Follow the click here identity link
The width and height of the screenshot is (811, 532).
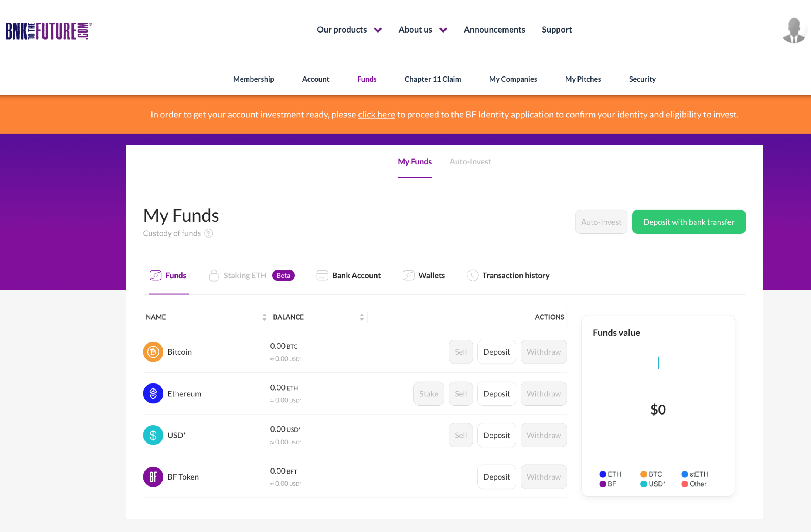point(376,115)
